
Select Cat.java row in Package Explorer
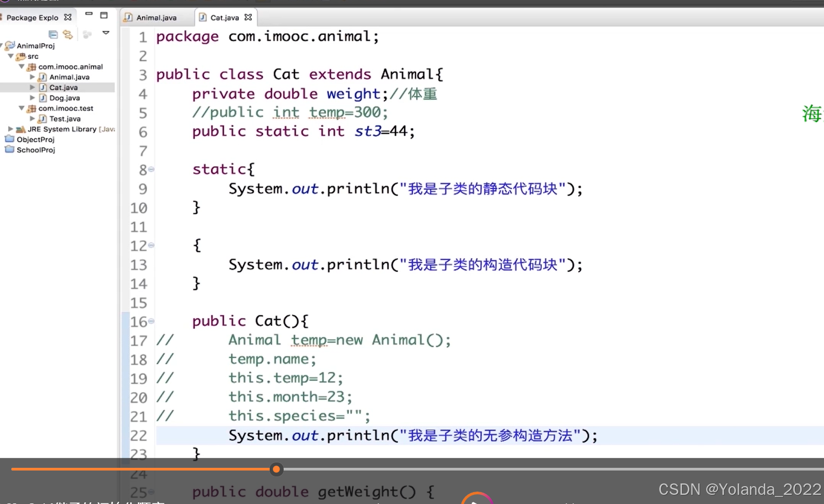57,87
